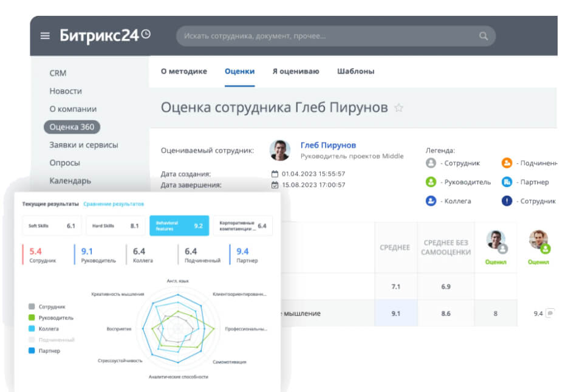Select Оценка 360 in the sidebar
588x392 pixels.
(72, 127)
